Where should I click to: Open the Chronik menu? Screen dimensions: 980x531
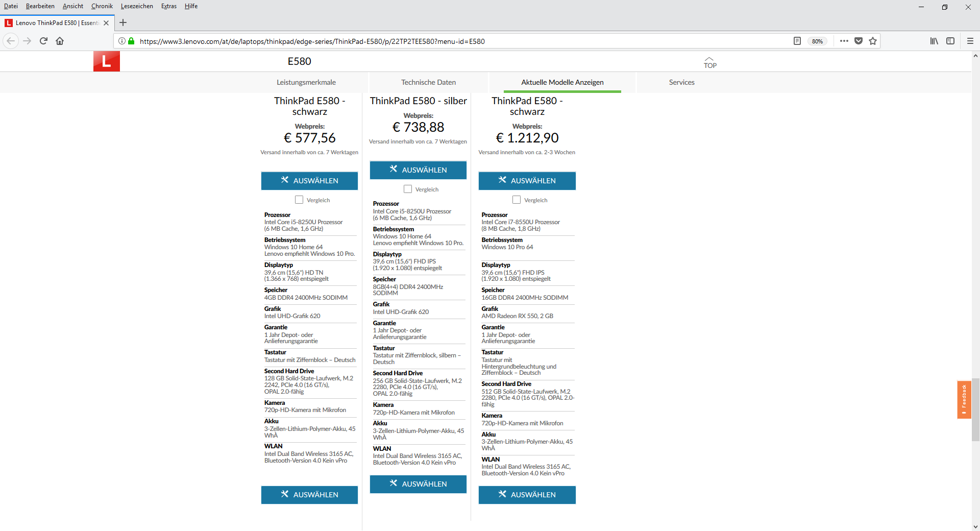pos(102,6)
